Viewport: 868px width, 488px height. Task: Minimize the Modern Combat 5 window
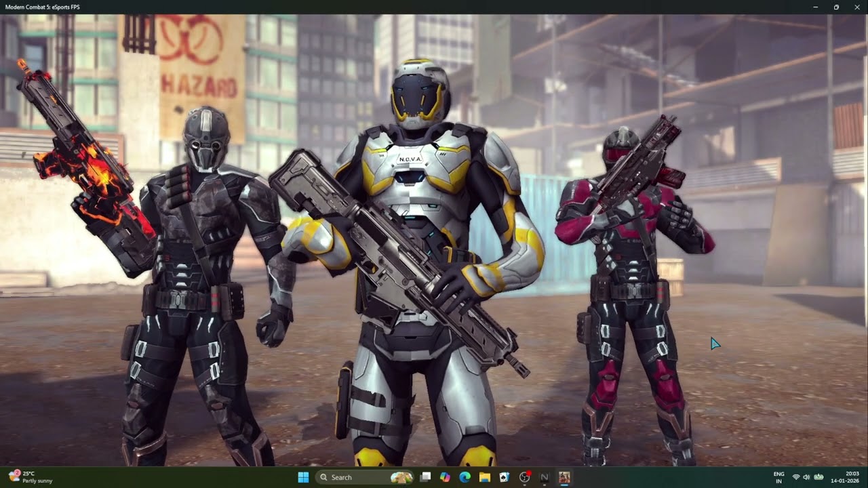tap(815, 7)
